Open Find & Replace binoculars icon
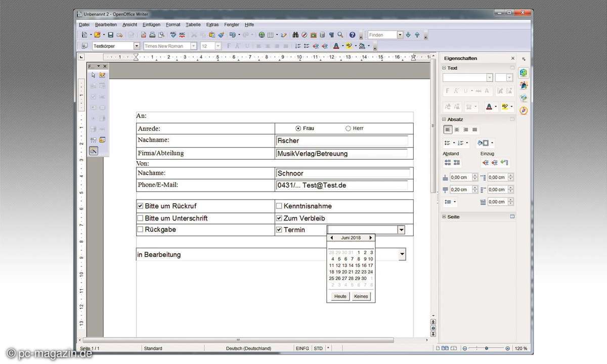 [296, 35]
